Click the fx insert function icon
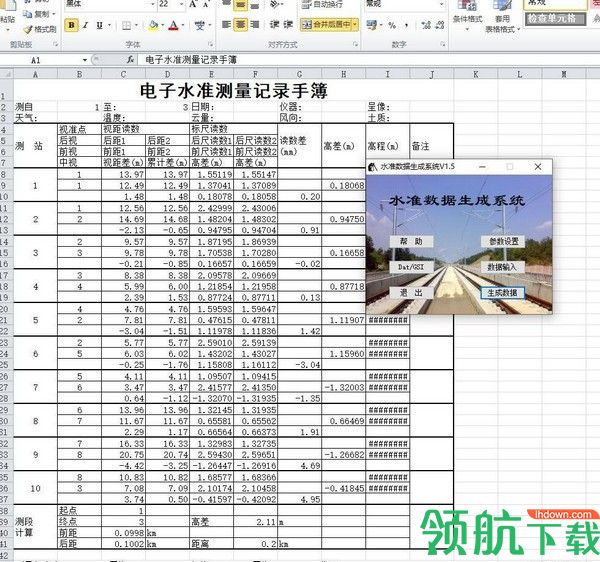This screenshot has height=562, width=600. coord(131,60)
